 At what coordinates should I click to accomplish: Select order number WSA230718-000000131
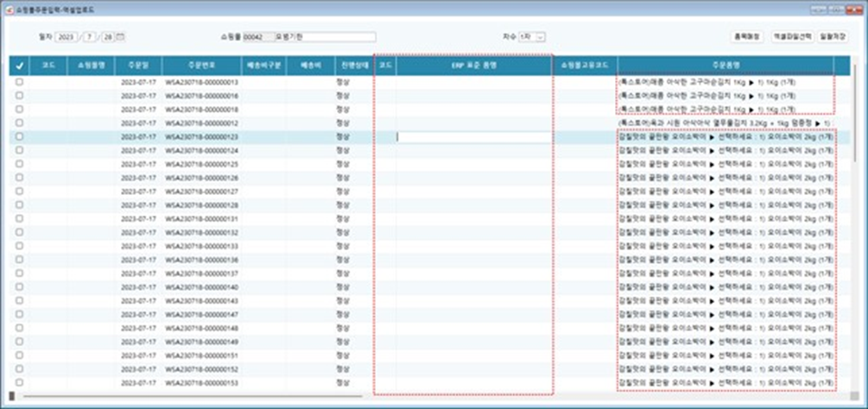coord(201,219)
